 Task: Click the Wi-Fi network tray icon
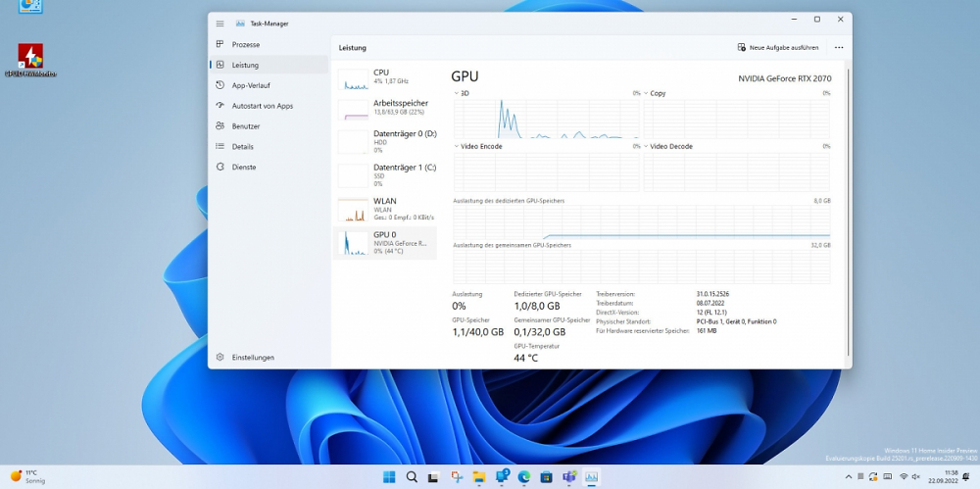[x=904, y=477]
